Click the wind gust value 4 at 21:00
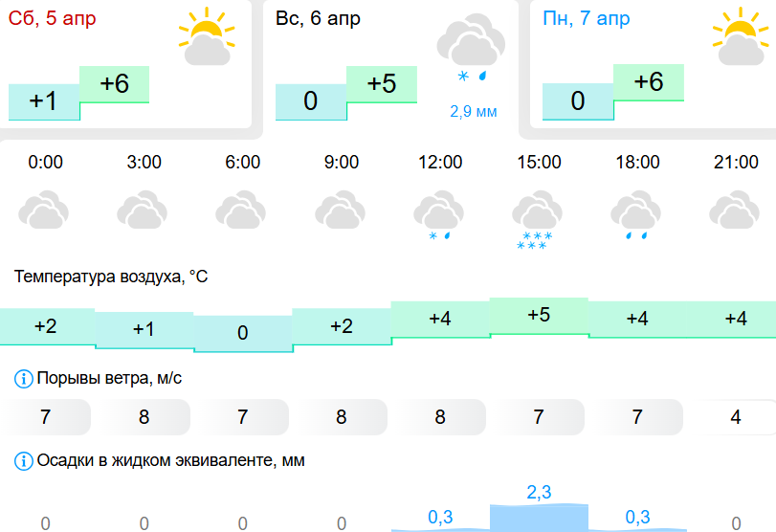Image resolution: width=776 pixels, height=532 pixels. (x=736, y=417)
